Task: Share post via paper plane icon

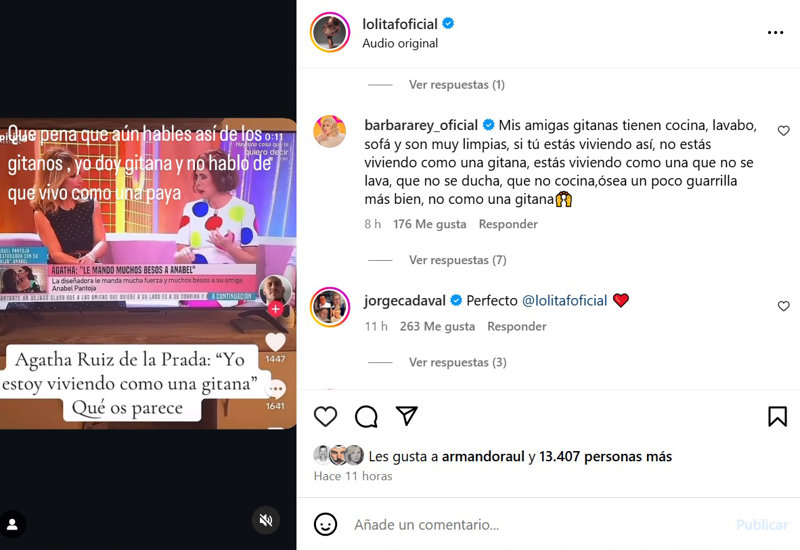Action: (407, 416)
